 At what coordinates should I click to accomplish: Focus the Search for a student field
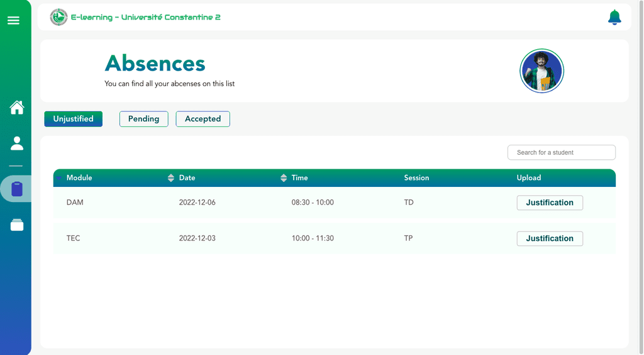(562, 152)
